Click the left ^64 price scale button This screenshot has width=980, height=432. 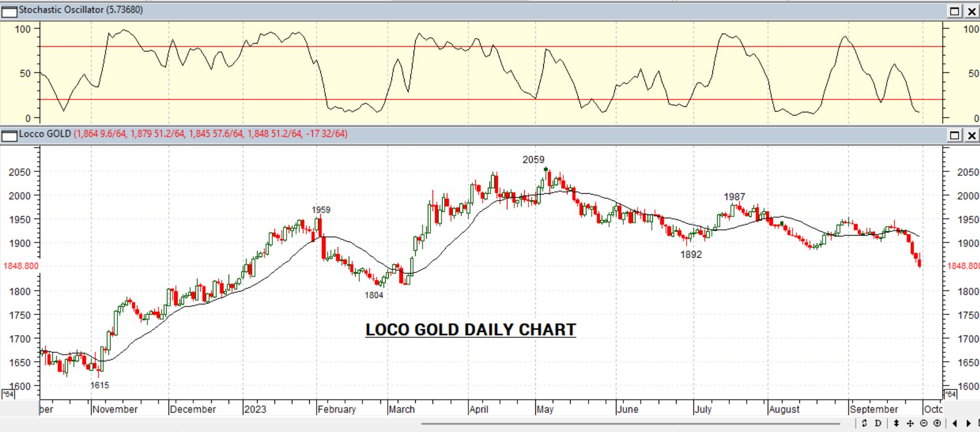[x=8, y=394]
